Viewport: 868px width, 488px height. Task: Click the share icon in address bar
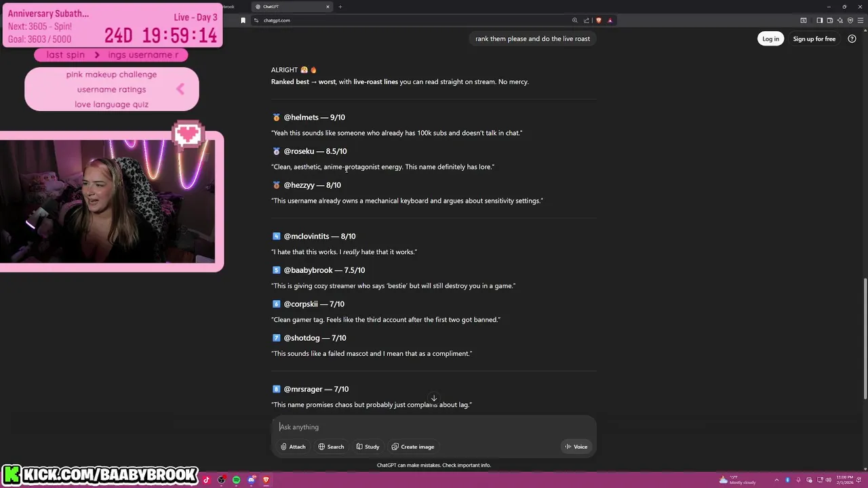(587, 20)
